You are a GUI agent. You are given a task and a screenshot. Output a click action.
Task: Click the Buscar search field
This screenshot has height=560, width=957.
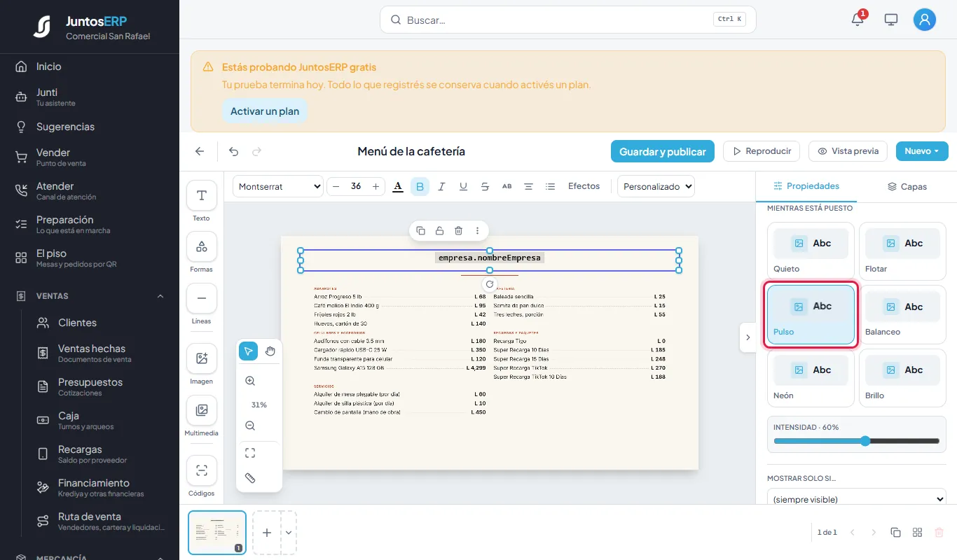click(568, 20)
